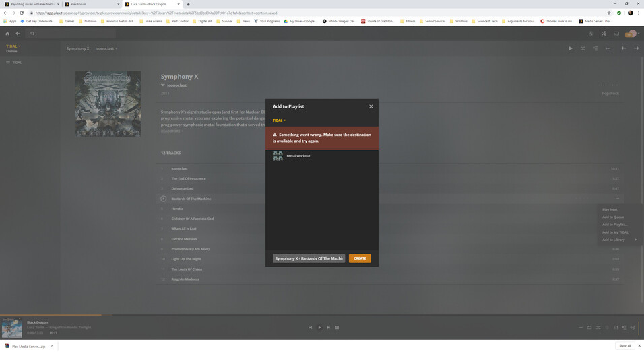The width and height of the screenshot is (644, 352).
Task: Choose Add to My TIDAL entry
Action: click(615, 232)
